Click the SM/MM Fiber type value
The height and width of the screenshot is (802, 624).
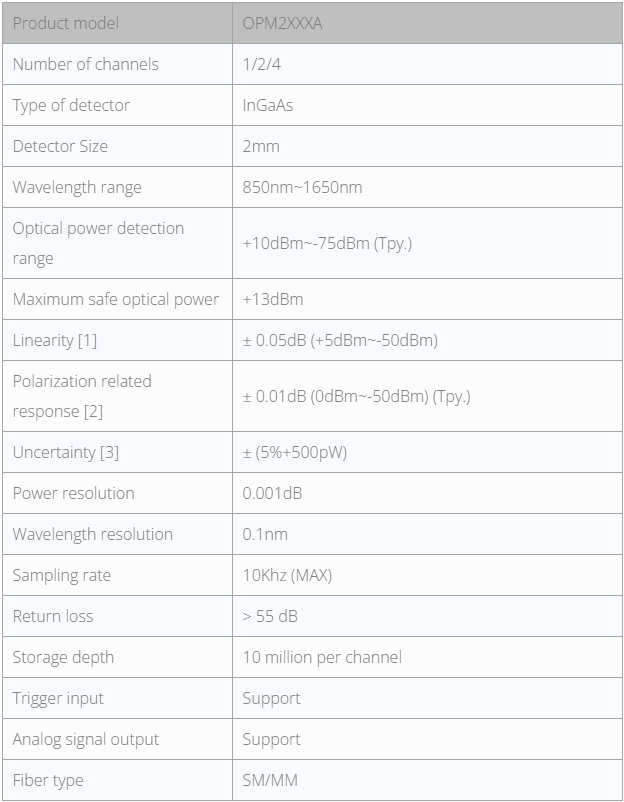270,780
